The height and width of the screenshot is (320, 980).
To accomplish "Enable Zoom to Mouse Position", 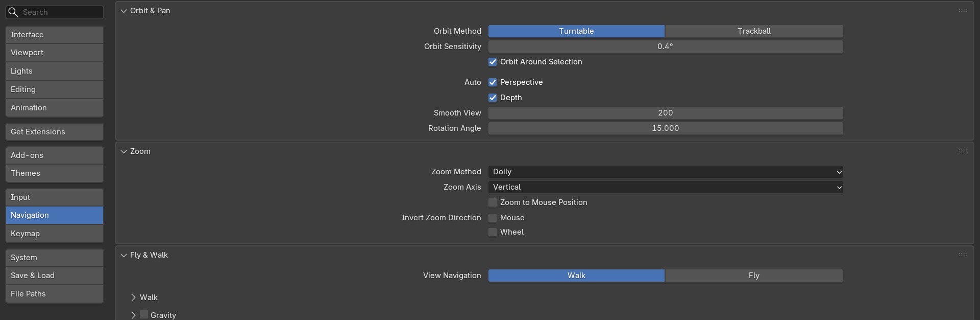I will point(493,202).
